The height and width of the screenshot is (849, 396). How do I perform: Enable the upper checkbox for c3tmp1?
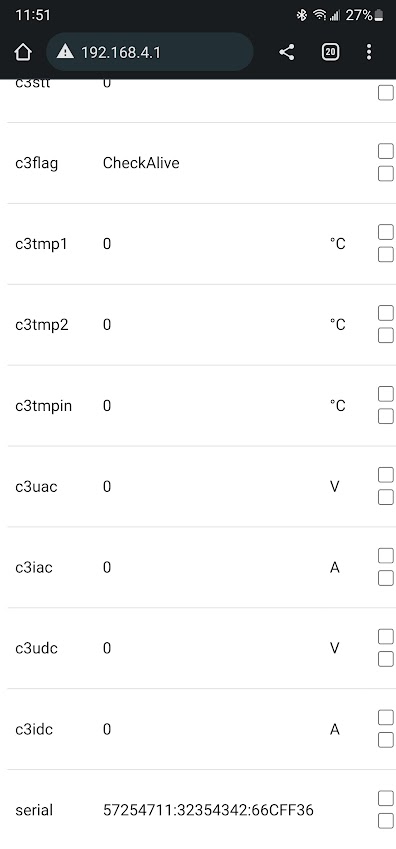(386, 232)
